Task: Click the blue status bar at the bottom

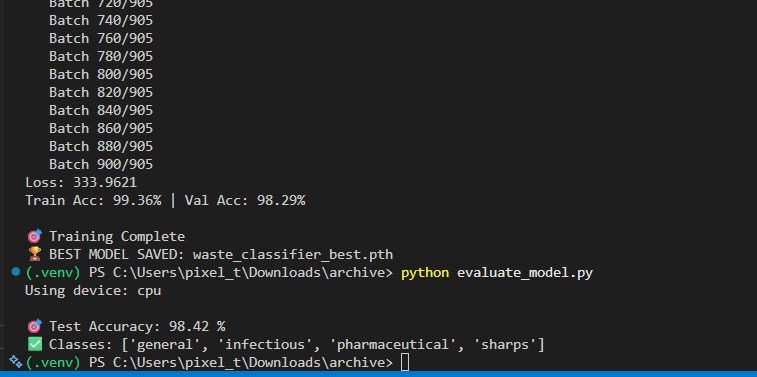Action: point(378,374)
